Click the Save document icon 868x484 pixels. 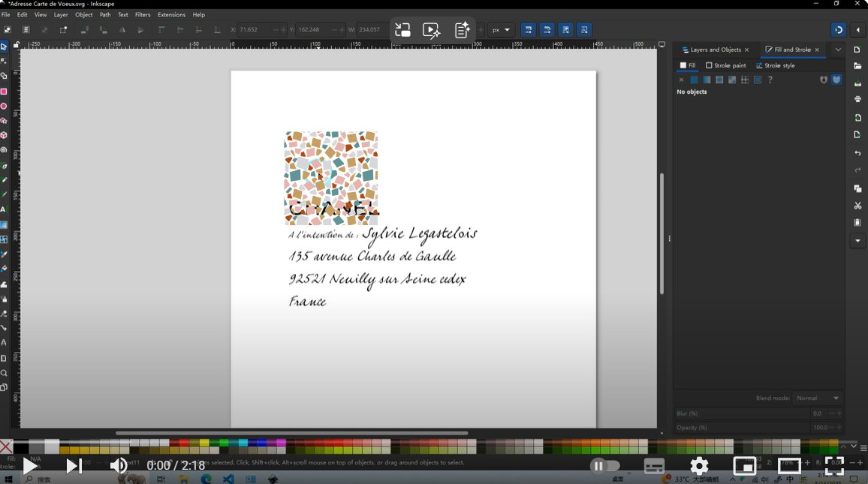tap(857, 83)
